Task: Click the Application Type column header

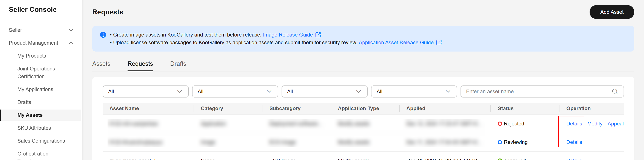Action: [358, 109]
